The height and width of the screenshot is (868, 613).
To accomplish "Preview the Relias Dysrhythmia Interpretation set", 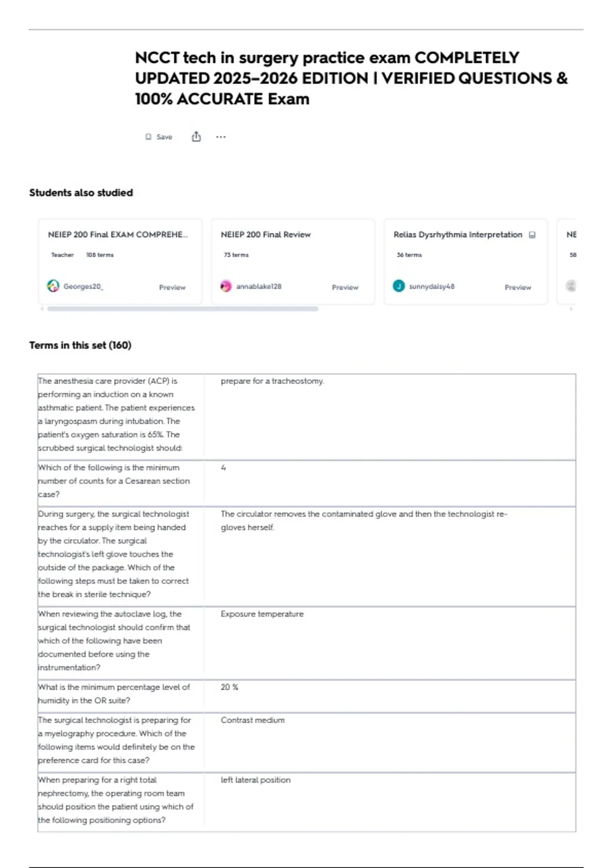I will pos(517,287).
